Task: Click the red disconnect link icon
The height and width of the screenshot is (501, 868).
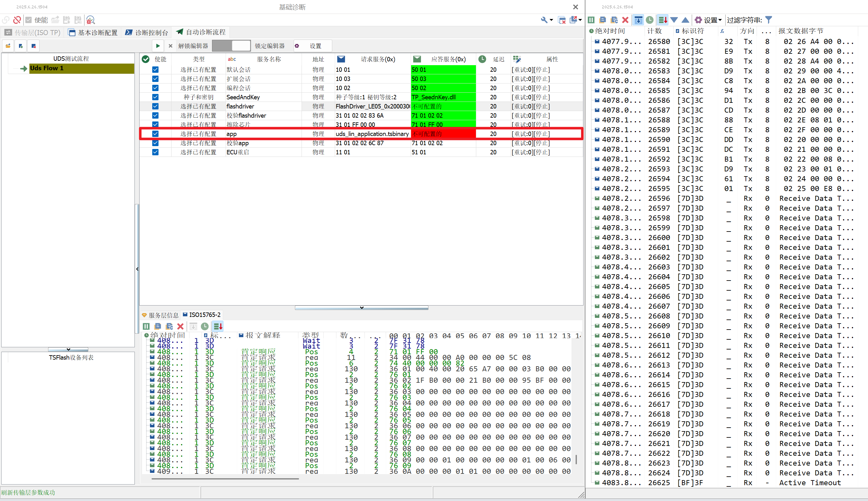Action: [x=17, y=20]
